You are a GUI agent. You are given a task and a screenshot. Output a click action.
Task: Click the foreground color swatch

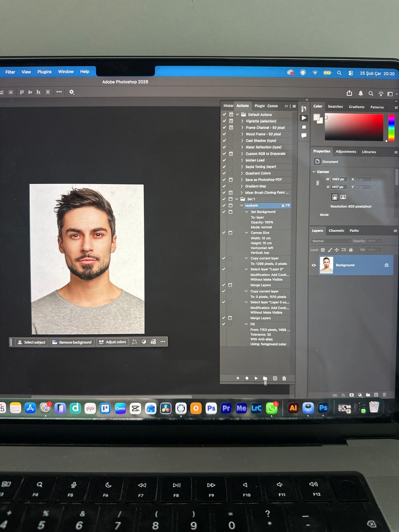pos(317,117)
